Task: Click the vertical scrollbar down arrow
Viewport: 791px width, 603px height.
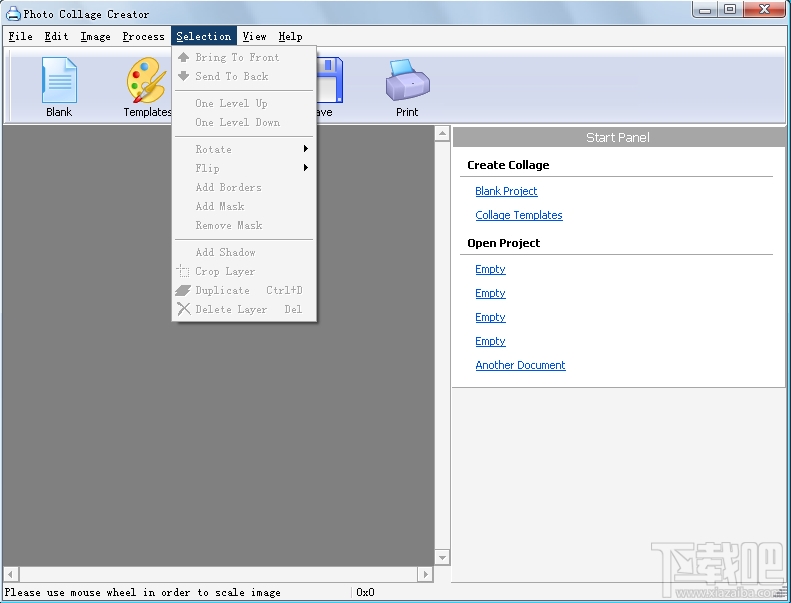Action: 442,558
